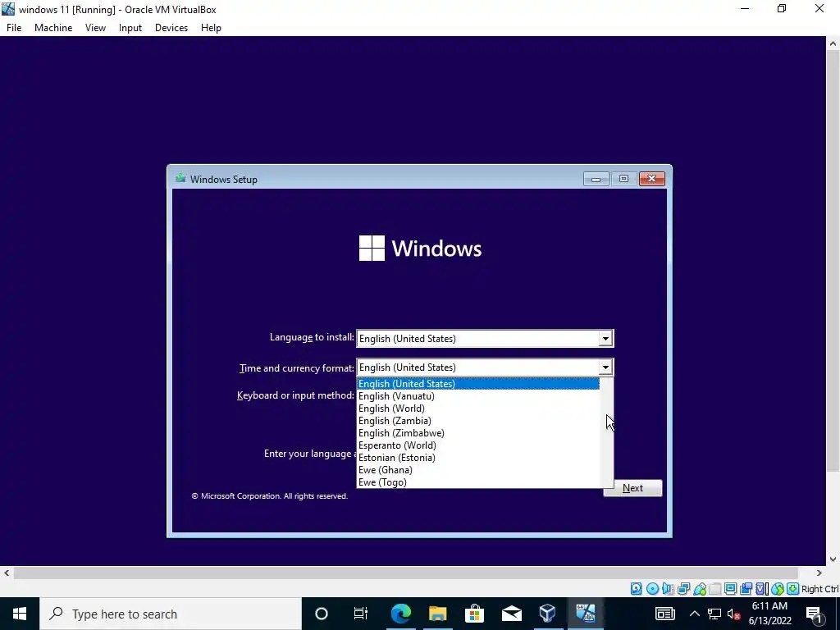840x630 pixels.
Task: Open Task View on taskbar
Action: [361, 614]
